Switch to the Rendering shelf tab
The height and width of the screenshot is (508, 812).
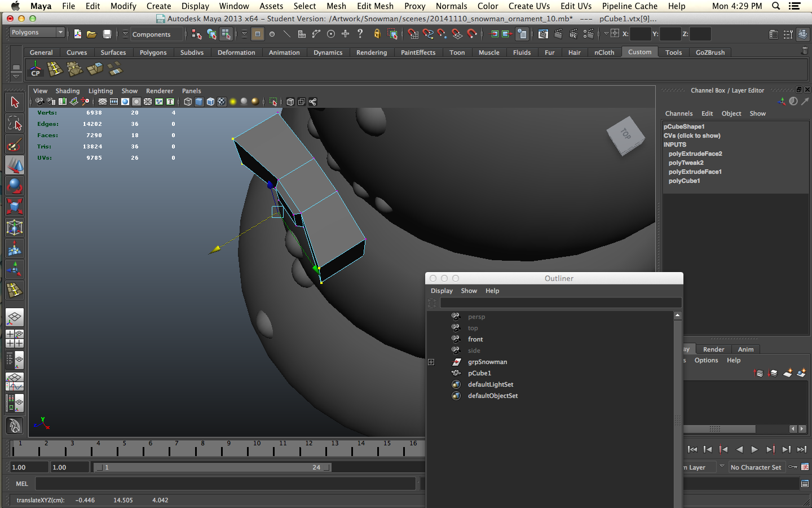pyautogui.click(x=372, y=52)
